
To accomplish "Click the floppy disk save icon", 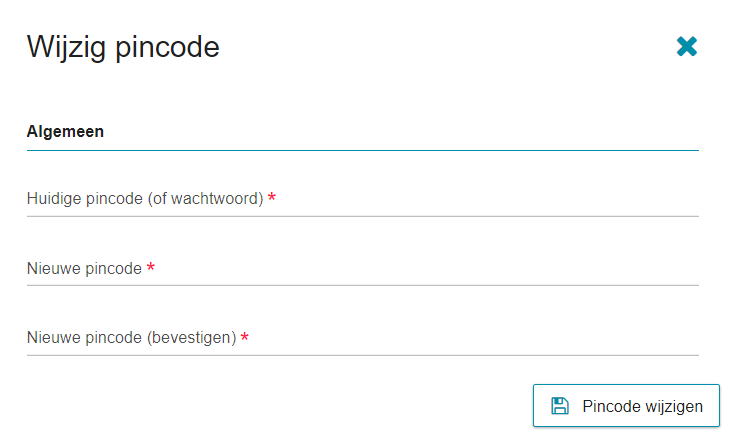I will tap(560, 406).
